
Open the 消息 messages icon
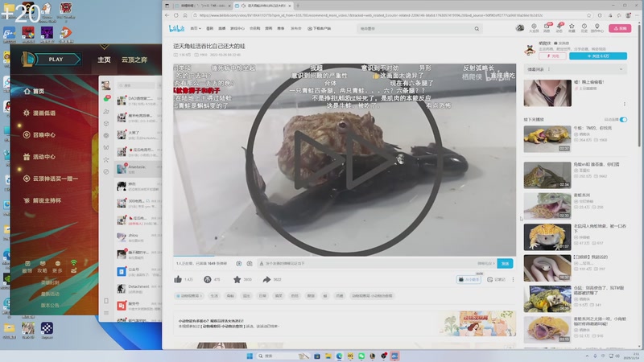pyautogui.click(x=547, y=28)
